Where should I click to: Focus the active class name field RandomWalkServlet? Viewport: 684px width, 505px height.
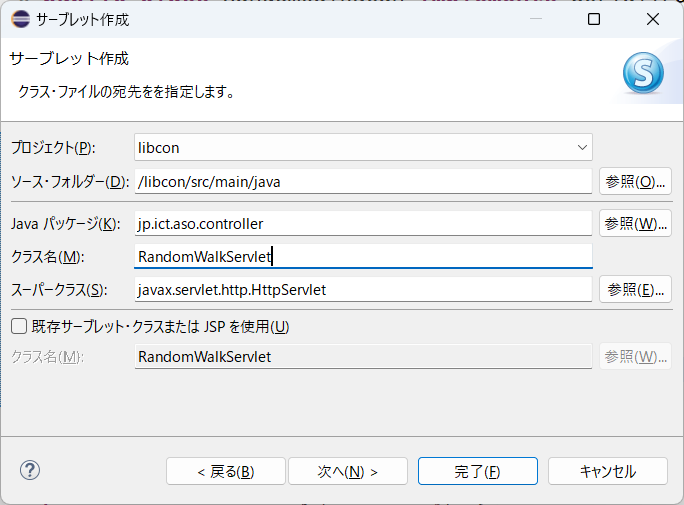tap(363, 256)
